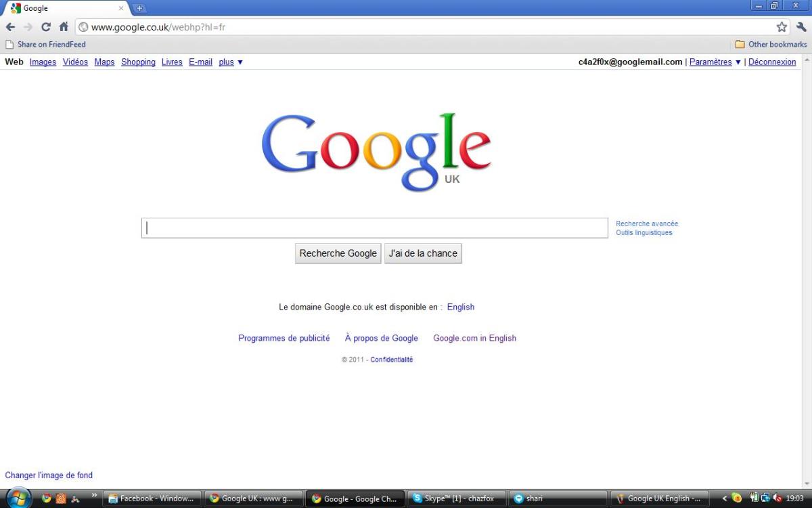This screenshot has width=812, height=508.
Task: Click the J'ai de la chance button
Action: click(x=423, y=253)
